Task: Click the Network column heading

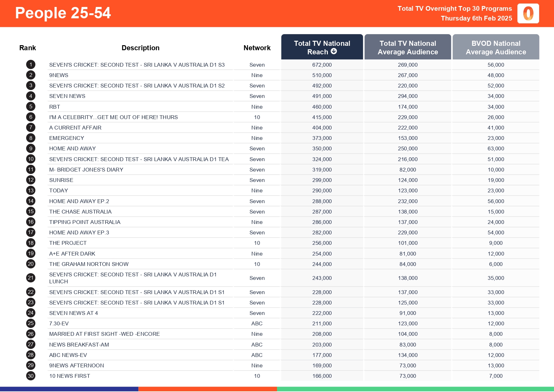Action: pyautogui.click(x=257, y=48)
